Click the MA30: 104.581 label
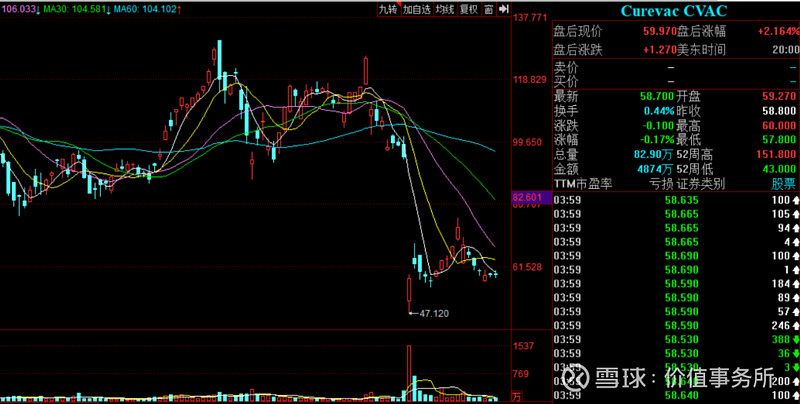Image resolution: width=800 pixels, height=404 pixels. pyautogui.click(x=77, y=9)
